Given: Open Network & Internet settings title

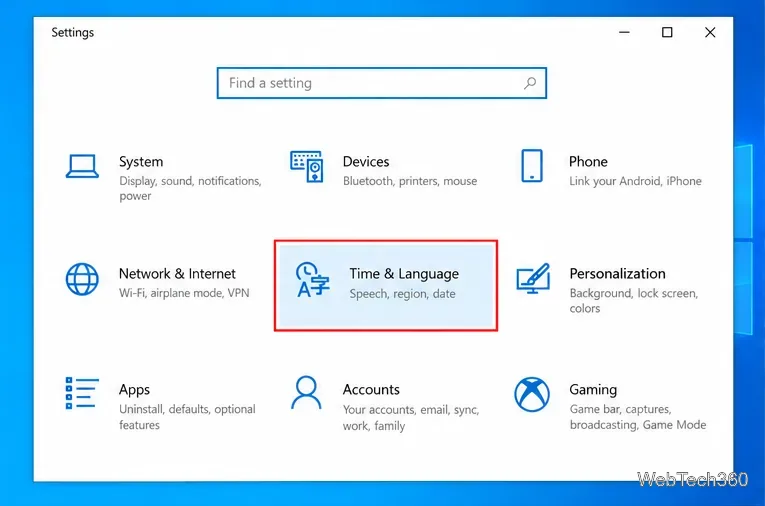Looking at the screenshot, I should pyautogui.click(x=177, y=274).
